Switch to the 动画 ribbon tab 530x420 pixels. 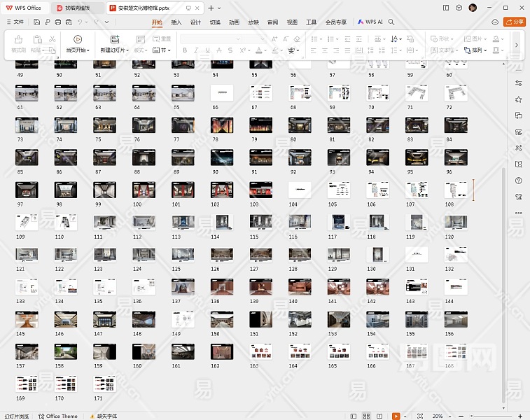tap(234, 22)
